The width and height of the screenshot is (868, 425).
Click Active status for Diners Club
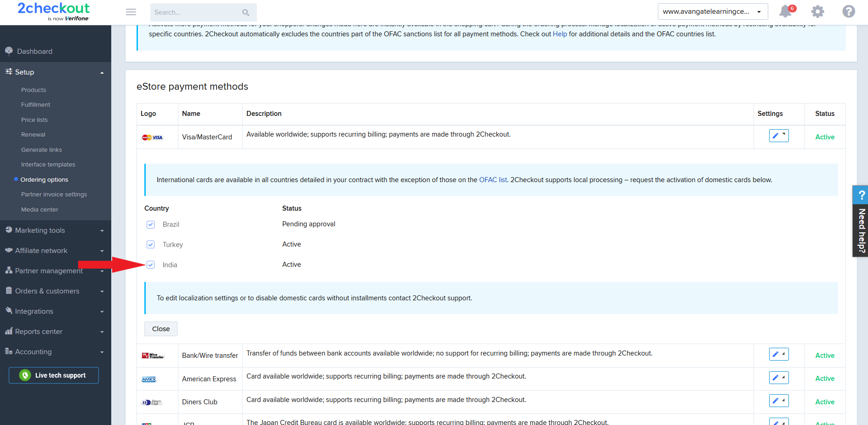825,402
